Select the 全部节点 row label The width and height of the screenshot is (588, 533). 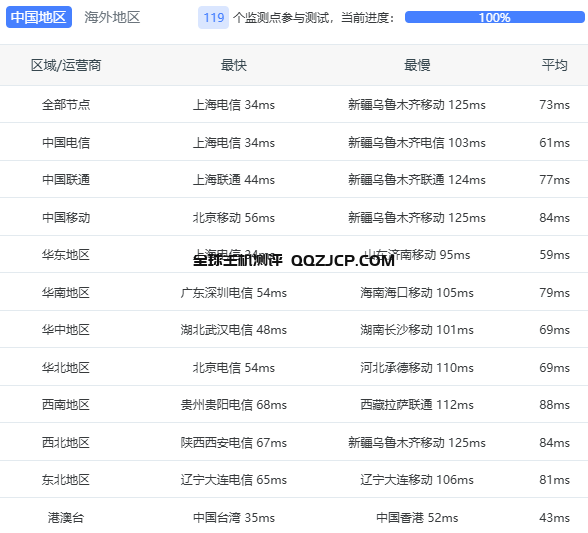(x=66, y=105)
